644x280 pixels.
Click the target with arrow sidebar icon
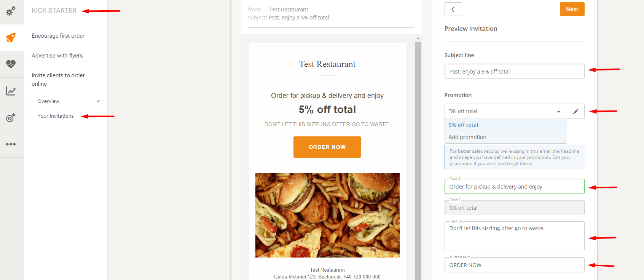click(11, 118)
